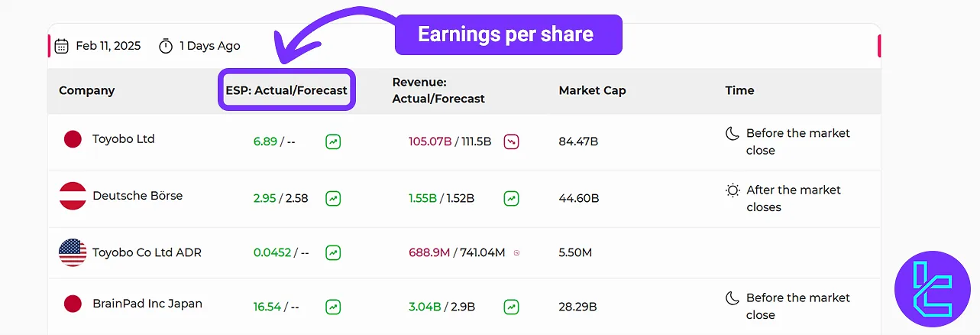Screen dimensions: 980x335
Task: Click market cap value 84.47B
Action: click(578, 141)
